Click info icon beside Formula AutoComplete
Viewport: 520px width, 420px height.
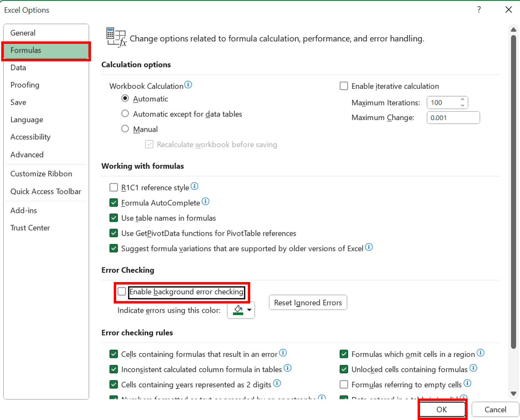tap(206, 201)
